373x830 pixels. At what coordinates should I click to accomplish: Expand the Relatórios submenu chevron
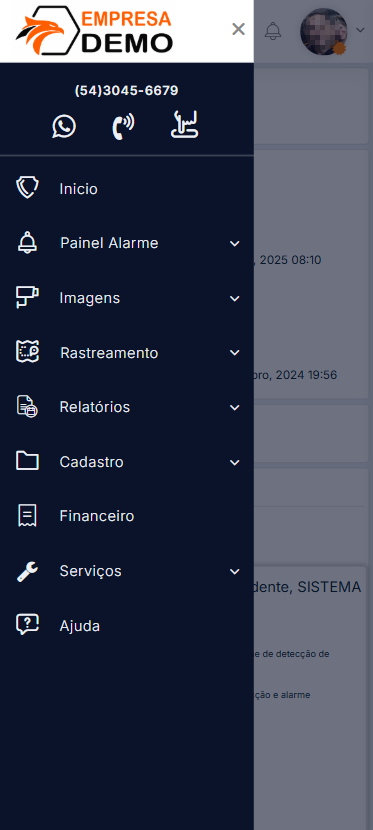click(x=235, y=408)
